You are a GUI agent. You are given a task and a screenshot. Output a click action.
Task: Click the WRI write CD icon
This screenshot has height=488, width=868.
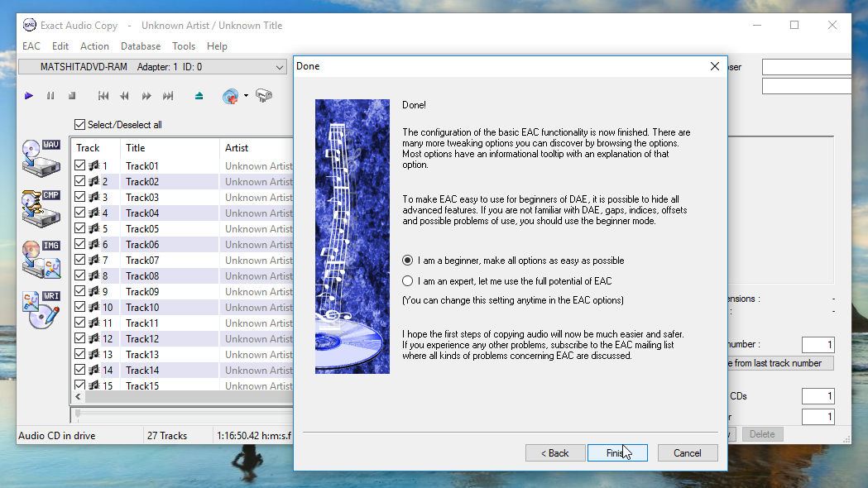41,310
